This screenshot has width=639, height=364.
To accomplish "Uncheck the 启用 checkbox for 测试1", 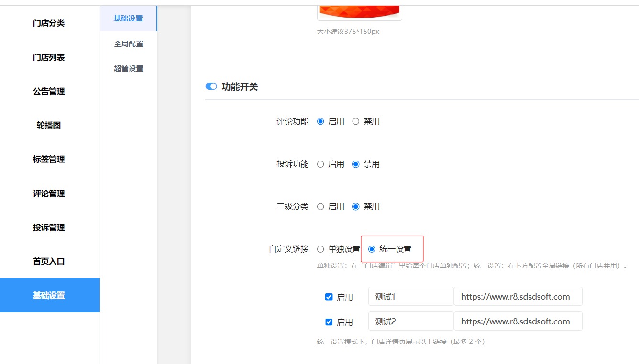I will pyautogui.click(x=329, y=297).
